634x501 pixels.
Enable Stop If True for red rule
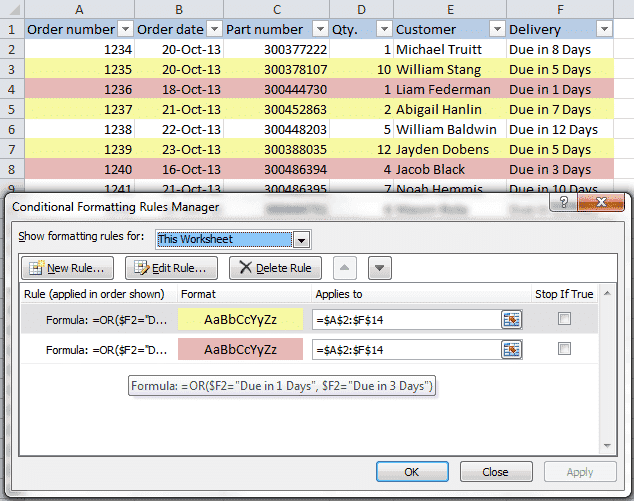[x=565, y=349]
